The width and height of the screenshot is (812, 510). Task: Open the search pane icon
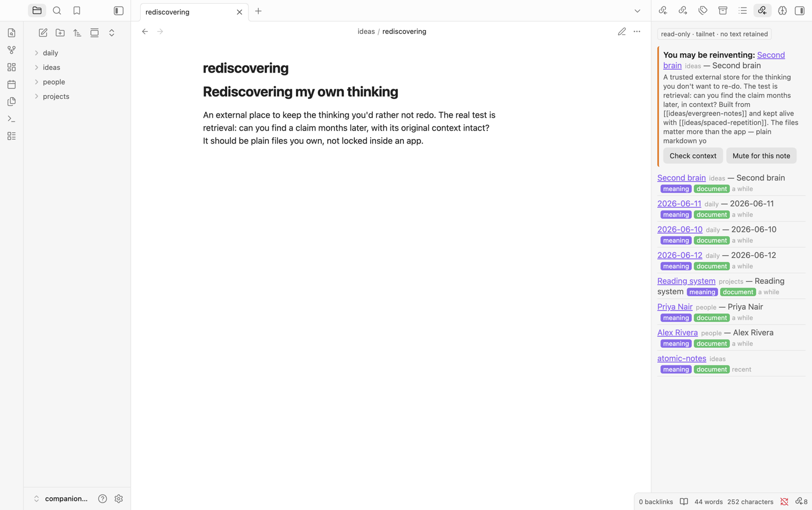[x=57, y=11]
